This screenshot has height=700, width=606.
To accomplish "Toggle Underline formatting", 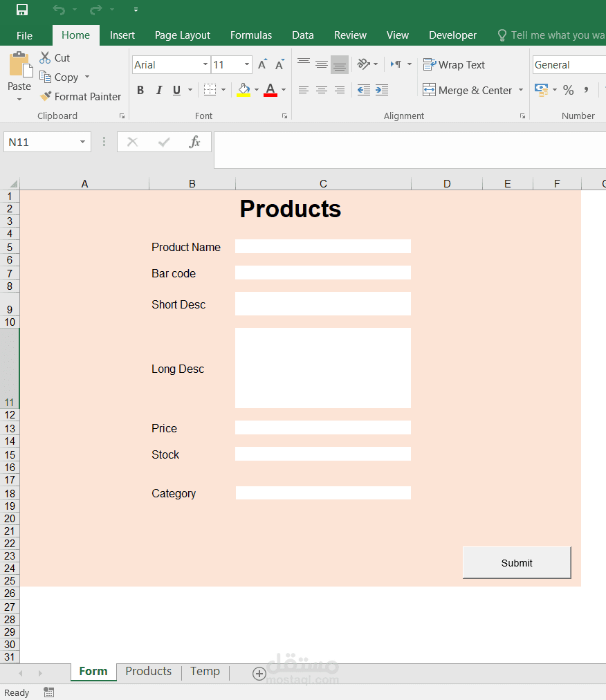I will (x=177, y=90).
